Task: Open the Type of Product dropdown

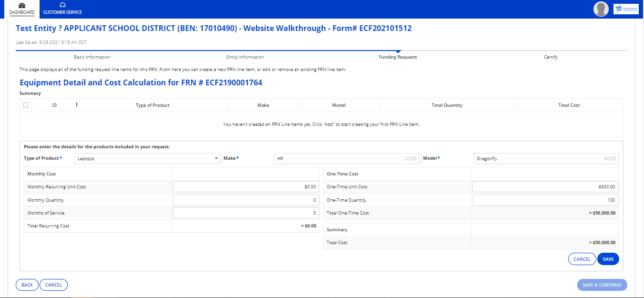Action: tap(147, 159)
